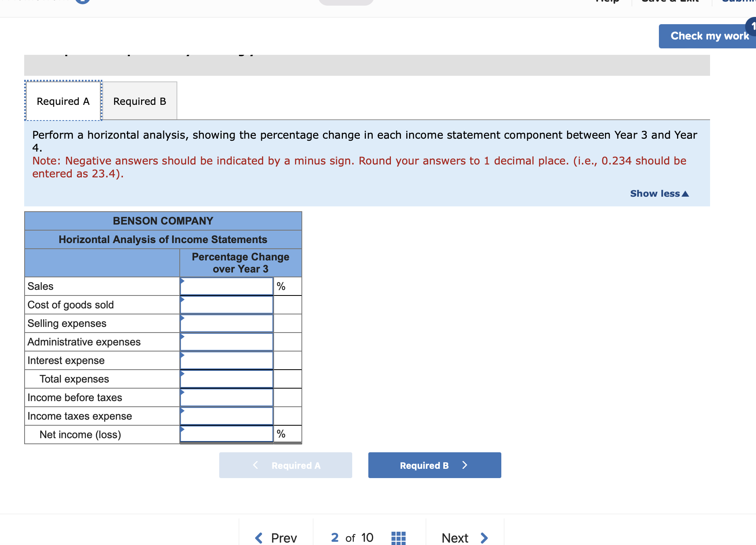756x545 pixels.
Task: Click the Prev chevron arrow
Action: (x=258, y=538)
